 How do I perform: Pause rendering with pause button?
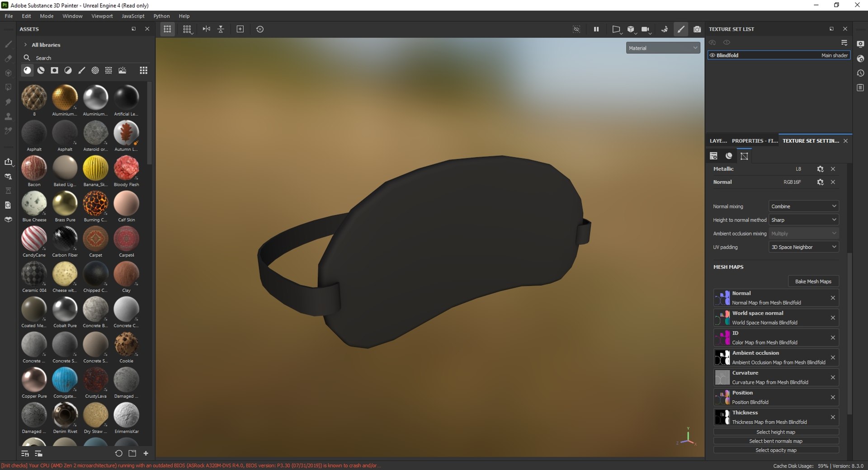point(596,29)
